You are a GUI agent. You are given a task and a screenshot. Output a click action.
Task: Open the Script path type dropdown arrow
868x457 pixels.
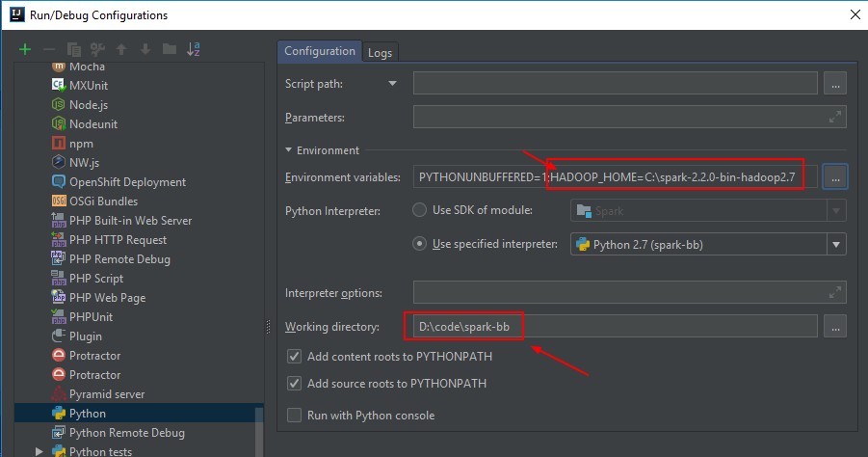point(392,84)
